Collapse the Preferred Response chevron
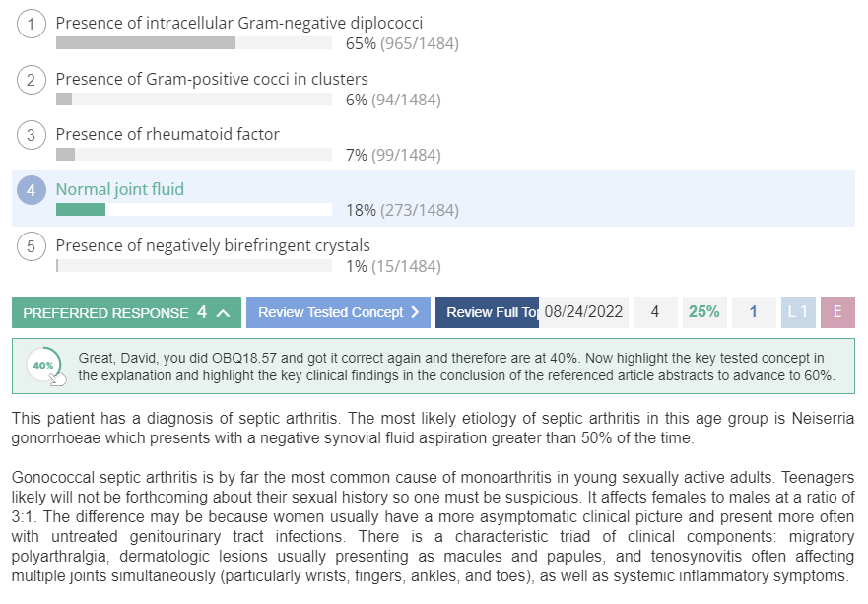 pyautogui.click(x=223, y=313)
